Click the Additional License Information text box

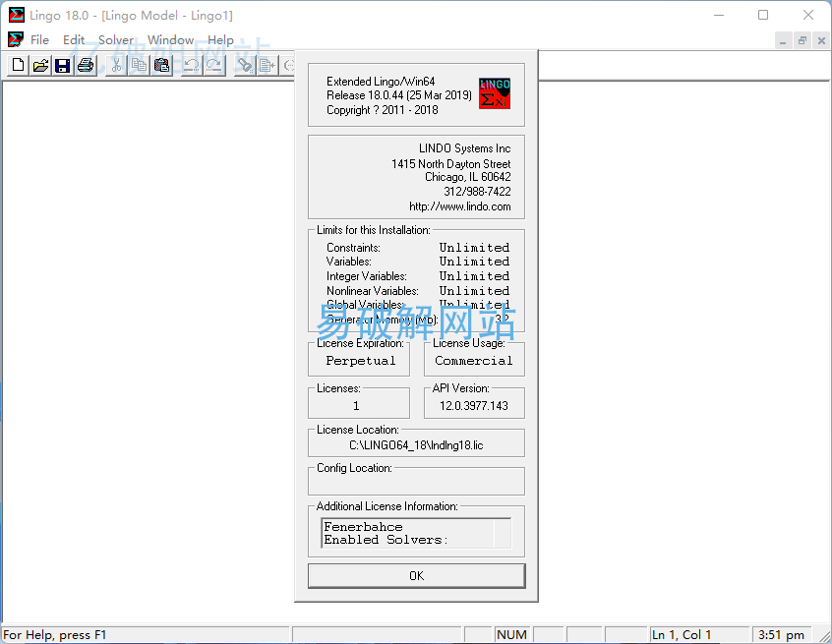(416, 533)
